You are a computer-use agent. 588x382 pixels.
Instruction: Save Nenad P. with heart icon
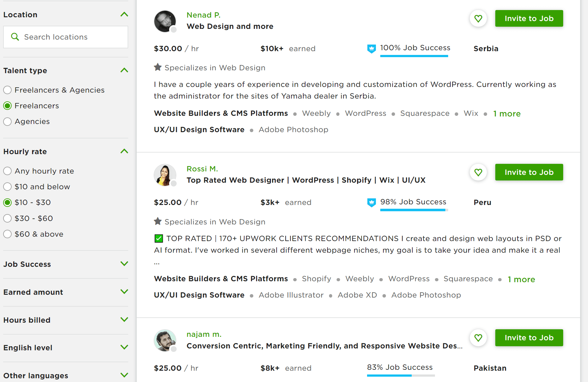coord(478,19)
